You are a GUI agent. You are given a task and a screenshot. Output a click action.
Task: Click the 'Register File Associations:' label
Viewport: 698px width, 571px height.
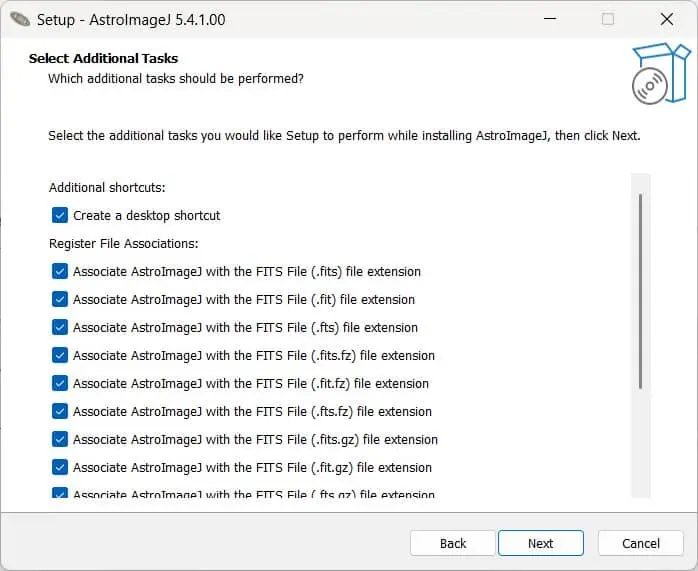(x=124, y=244)
